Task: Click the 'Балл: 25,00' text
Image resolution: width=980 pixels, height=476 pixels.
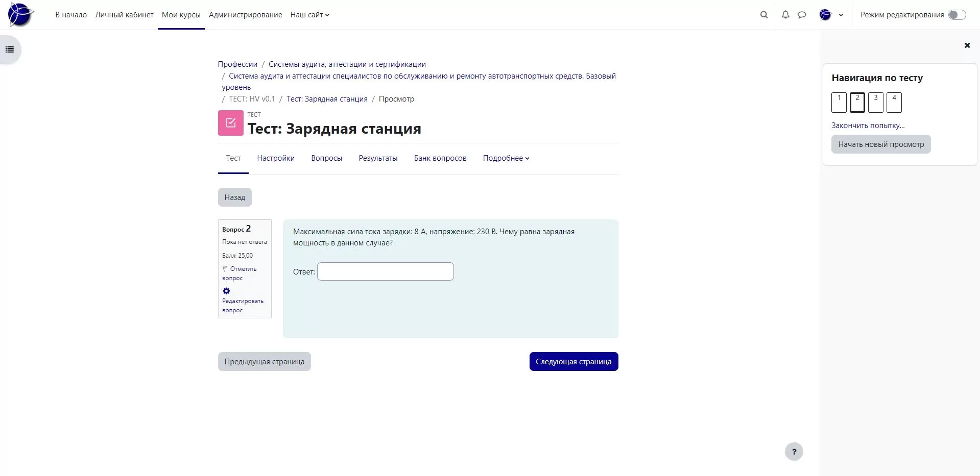Action: click(x=237, y=256)
